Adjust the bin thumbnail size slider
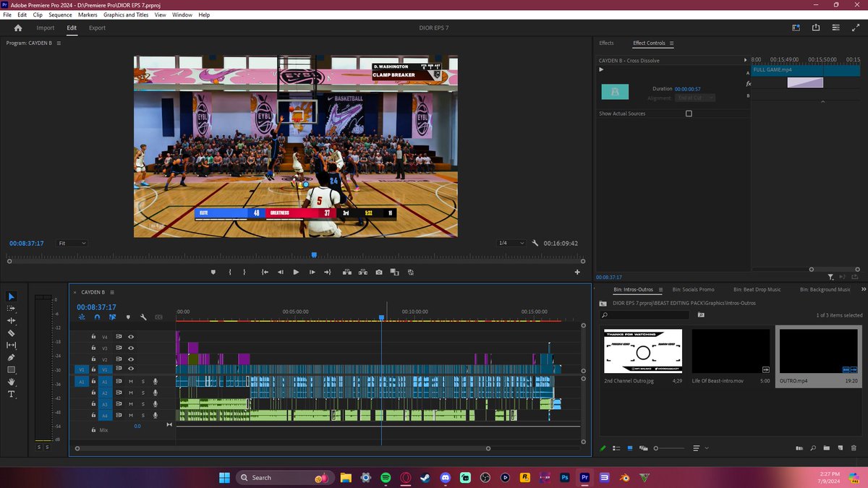This screenshot has height=488, width=868. tap(668, 448)
